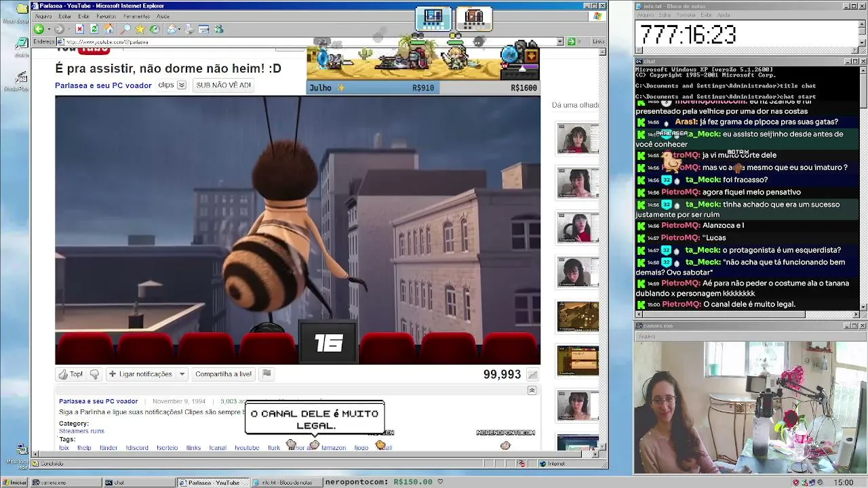Click the !youtube tag link
868x488 pixels.
click(247, 448)
